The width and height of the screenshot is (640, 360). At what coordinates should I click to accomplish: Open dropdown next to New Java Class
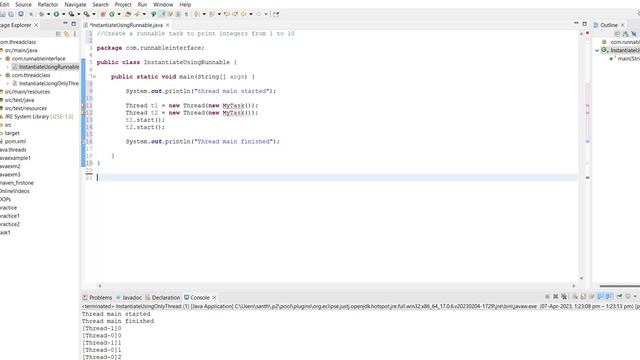coord(119,14)
